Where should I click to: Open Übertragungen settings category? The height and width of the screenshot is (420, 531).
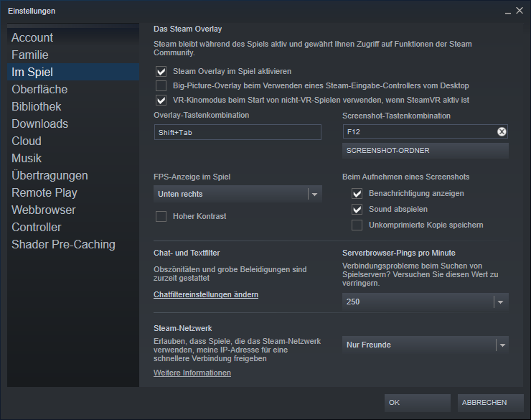click(x=73, y=175)
